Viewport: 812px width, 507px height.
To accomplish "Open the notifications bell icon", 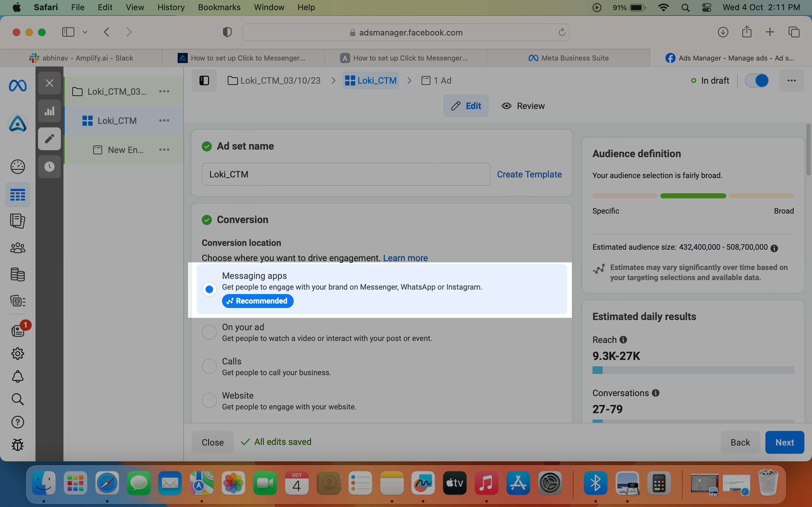I will (17, 376).
